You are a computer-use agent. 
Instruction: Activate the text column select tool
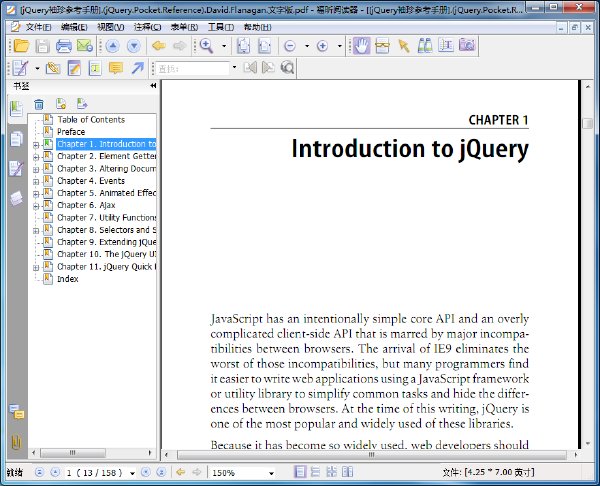446,46
